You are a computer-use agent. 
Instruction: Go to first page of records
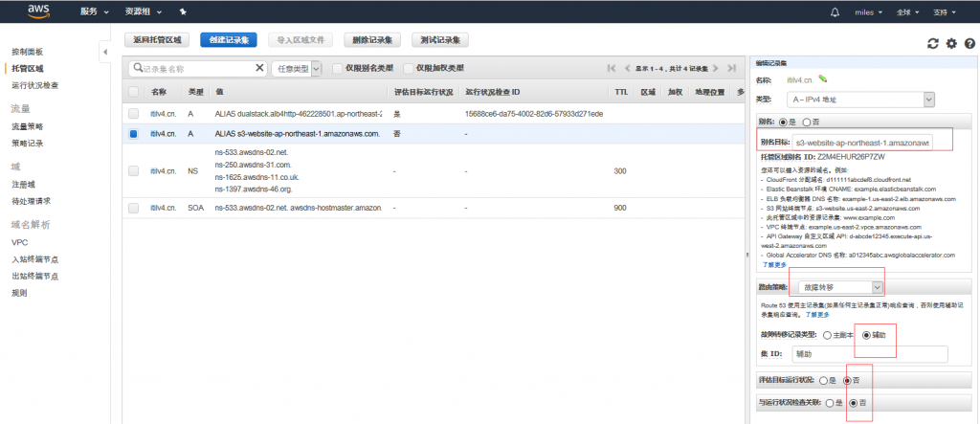[x=612, y=68]
